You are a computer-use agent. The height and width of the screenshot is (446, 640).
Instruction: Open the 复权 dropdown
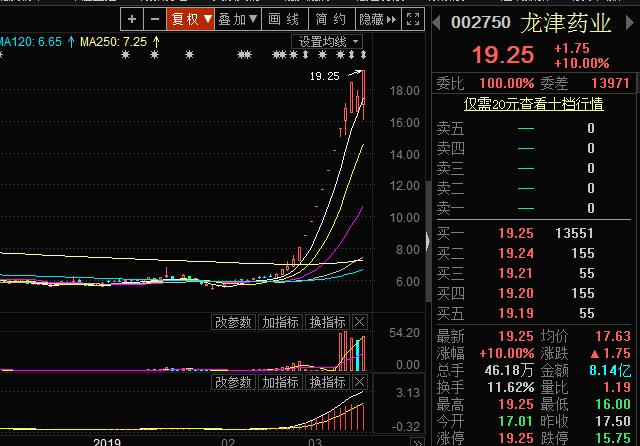[x=191, y=19]
